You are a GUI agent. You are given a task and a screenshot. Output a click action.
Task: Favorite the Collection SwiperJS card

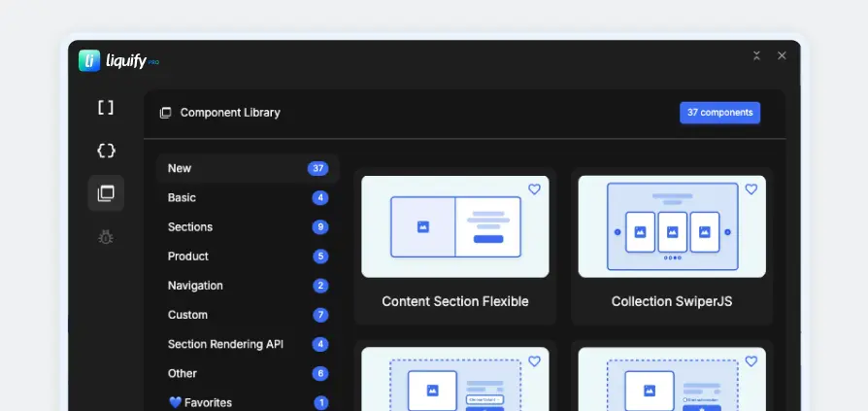tap(751, 189)
